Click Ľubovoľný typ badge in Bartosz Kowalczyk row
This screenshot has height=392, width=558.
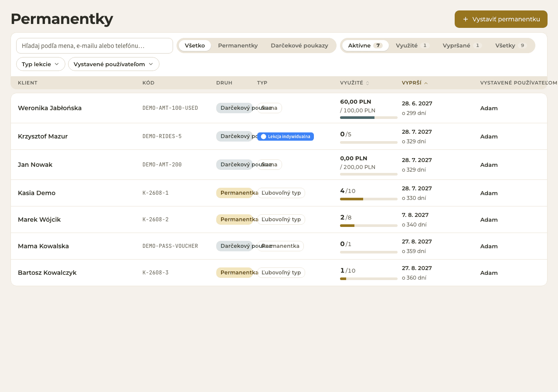tap(281, 273)
